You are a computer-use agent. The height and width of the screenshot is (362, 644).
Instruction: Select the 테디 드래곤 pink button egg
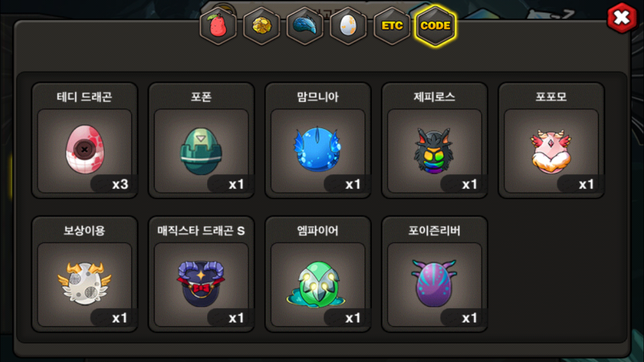point(84,149)
